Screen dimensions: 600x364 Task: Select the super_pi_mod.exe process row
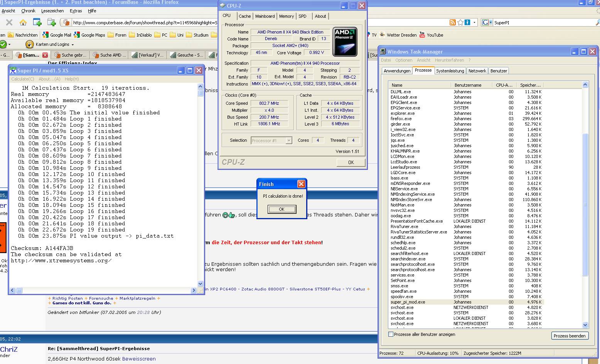click(x=466, y=302)
